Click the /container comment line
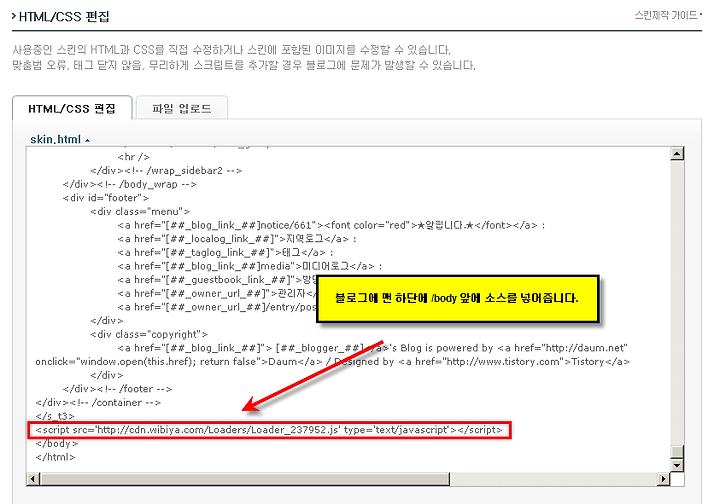This screenshot has width=720, height=504. tap(98, 403)
